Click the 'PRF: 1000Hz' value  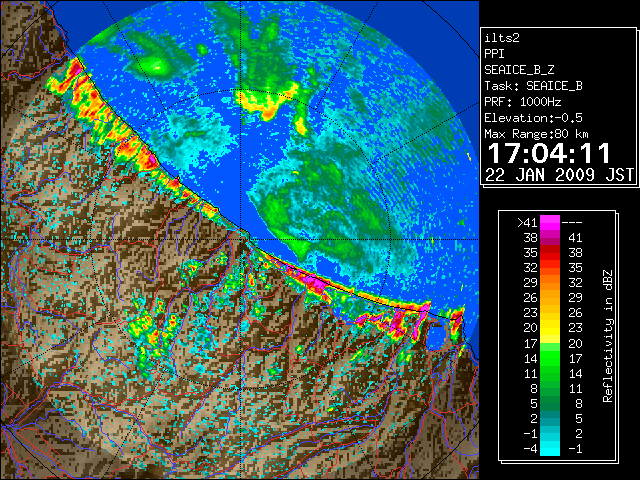tap(522, 102)
